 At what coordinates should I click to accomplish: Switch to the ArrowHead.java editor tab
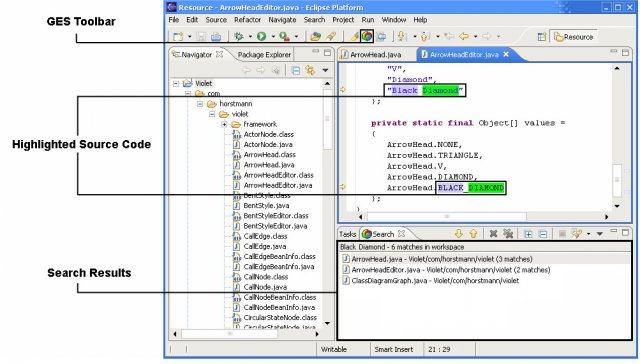point(371,55)
